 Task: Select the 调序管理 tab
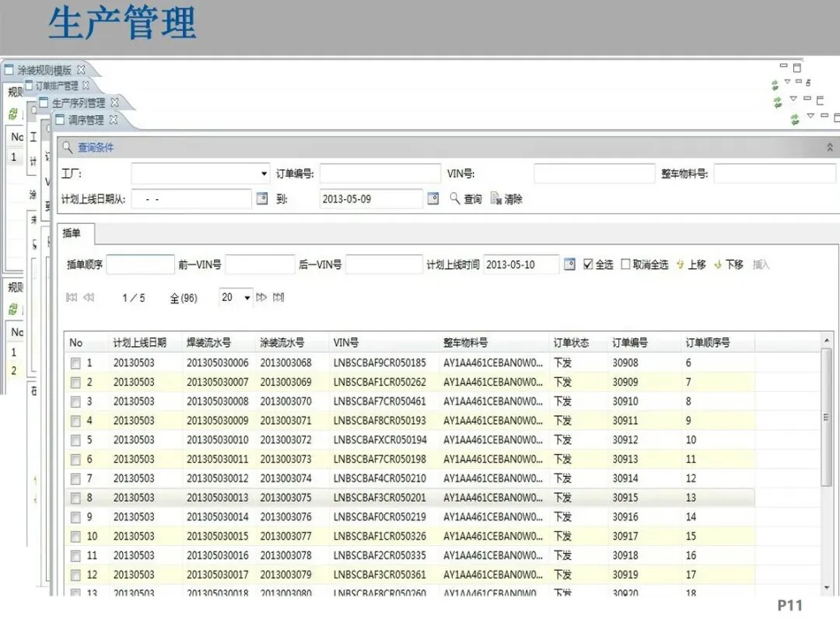pos(86,120)
